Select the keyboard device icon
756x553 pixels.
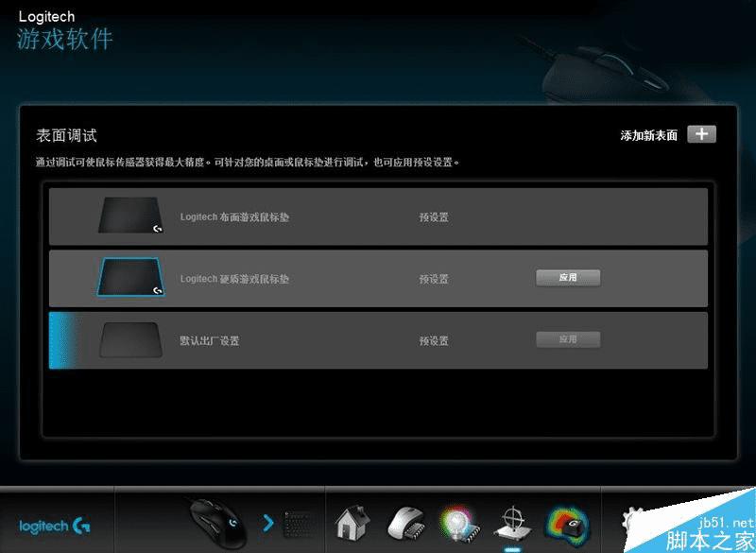[x=298, y=525]
